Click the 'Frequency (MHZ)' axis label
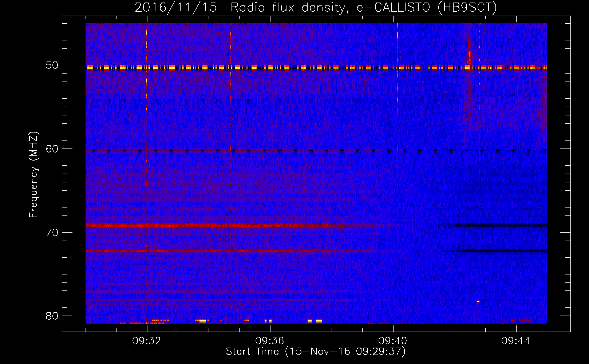Viewport: 589px width, 364px height. pos(33,175)
